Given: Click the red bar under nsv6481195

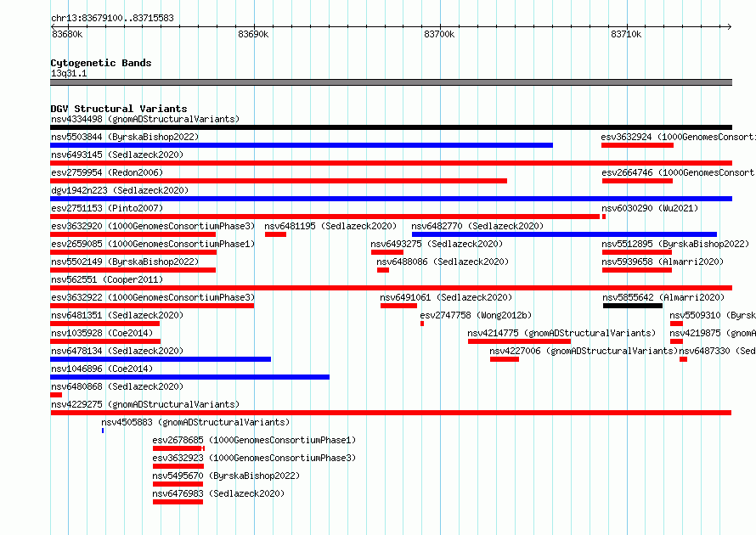Looking at the screenshot, I should [x=275, y=234].
